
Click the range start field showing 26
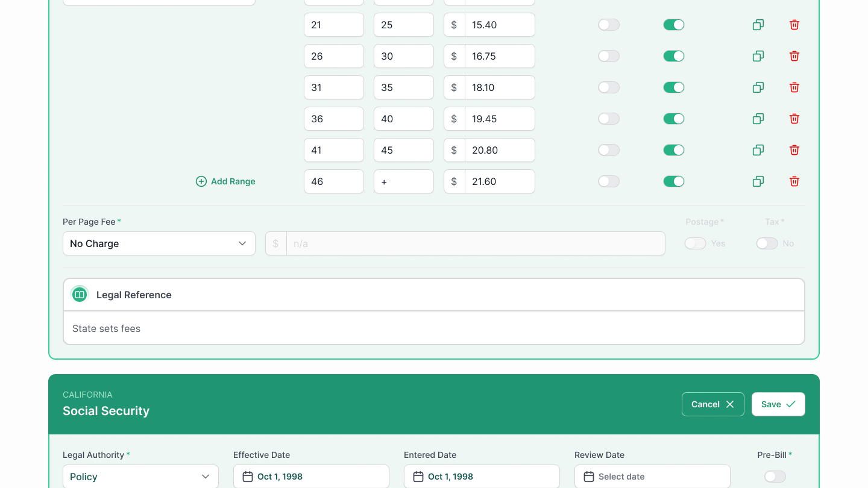click(x=334, y=56)
